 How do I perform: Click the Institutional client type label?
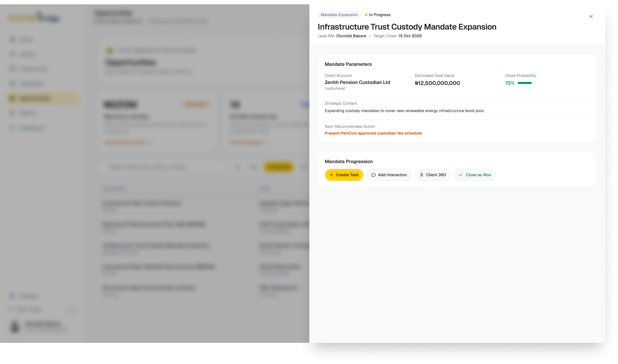coord(335,89)
